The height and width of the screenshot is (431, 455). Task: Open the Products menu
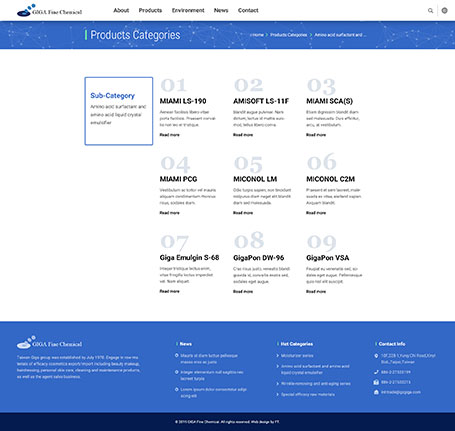[150, 10]
